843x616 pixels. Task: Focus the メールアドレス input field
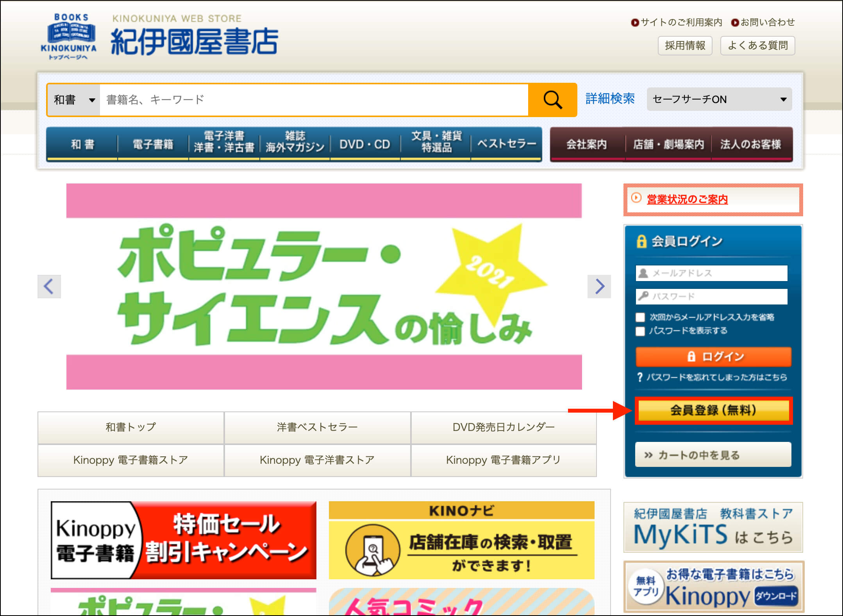point(712,273)
